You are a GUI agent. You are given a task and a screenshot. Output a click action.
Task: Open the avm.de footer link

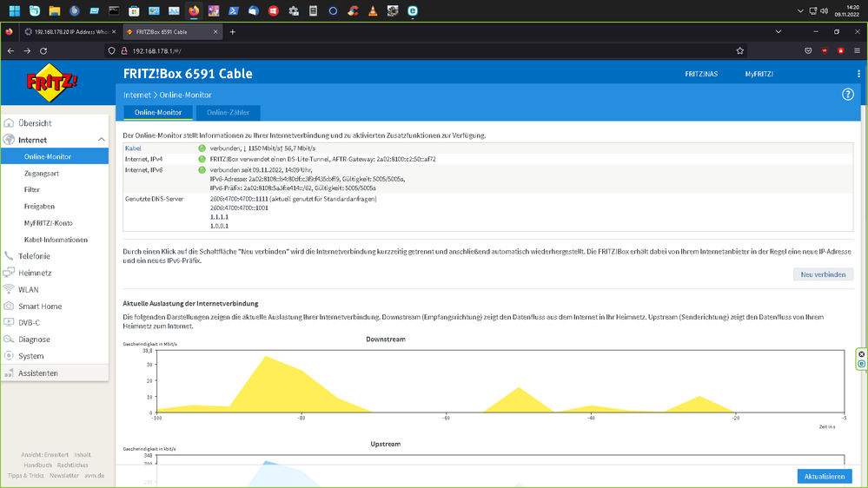tap(94, 476)
